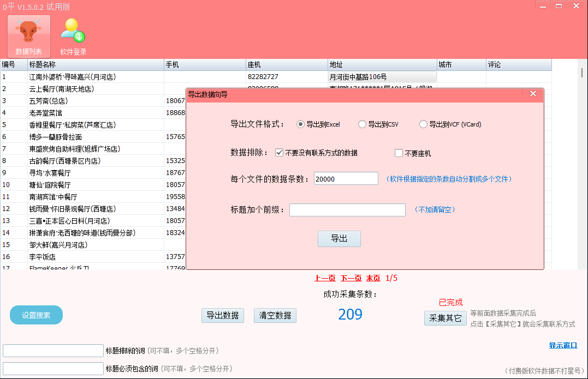588x379 pixels.
Task: Click the 采集其它 button
Action: [445, 318]
